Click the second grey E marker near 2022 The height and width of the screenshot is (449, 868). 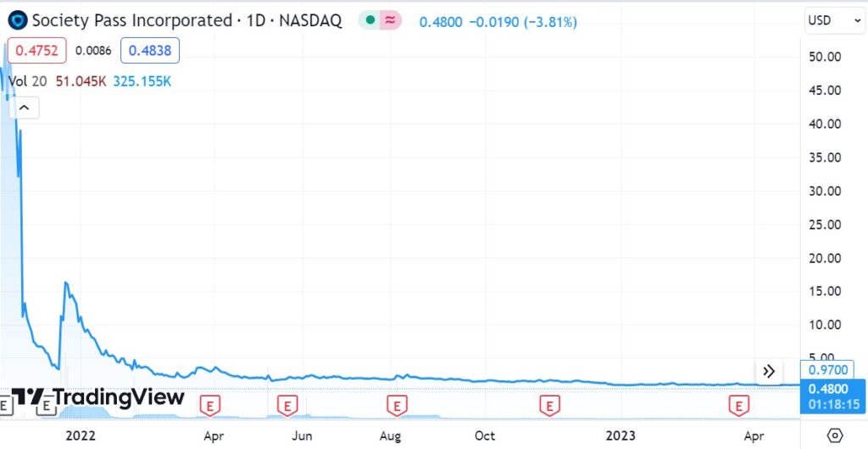(x=47, y=407)
